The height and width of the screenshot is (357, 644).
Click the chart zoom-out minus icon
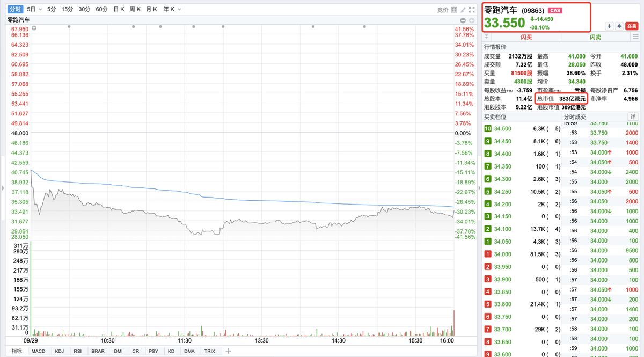click(463, 20)
